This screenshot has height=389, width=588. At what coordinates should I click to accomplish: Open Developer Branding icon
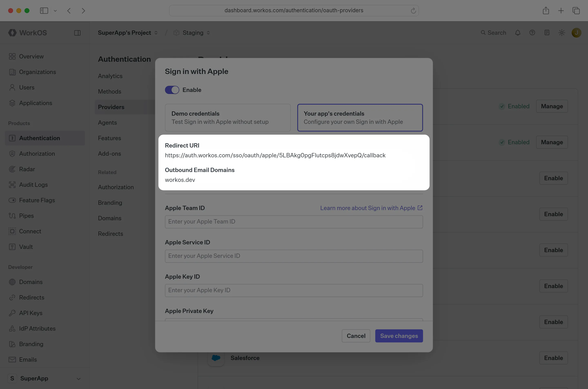(12, 344)
